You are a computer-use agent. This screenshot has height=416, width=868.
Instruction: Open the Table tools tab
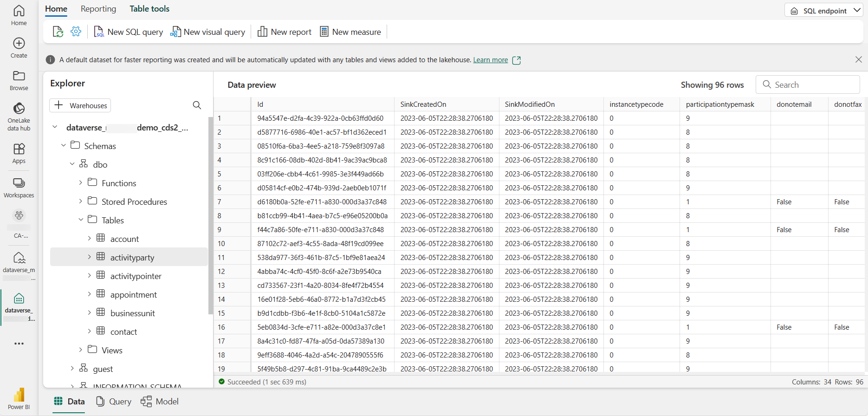coord(149,9)
